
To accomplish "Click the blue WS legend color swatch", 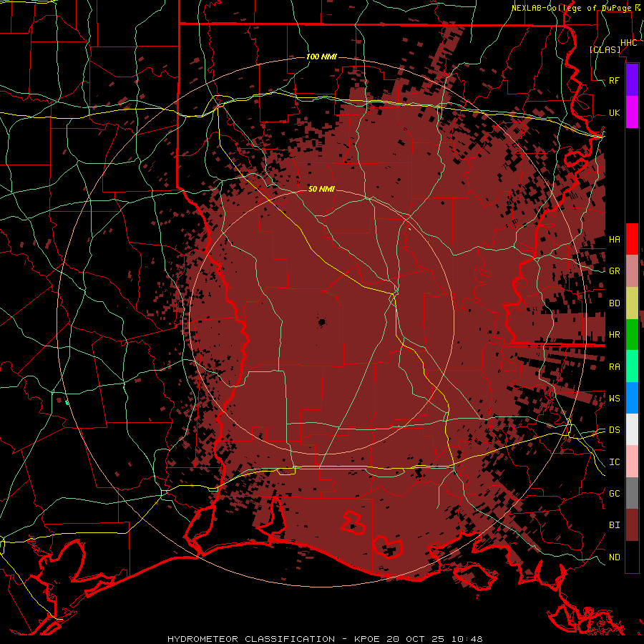I will (x=632, y=398).
